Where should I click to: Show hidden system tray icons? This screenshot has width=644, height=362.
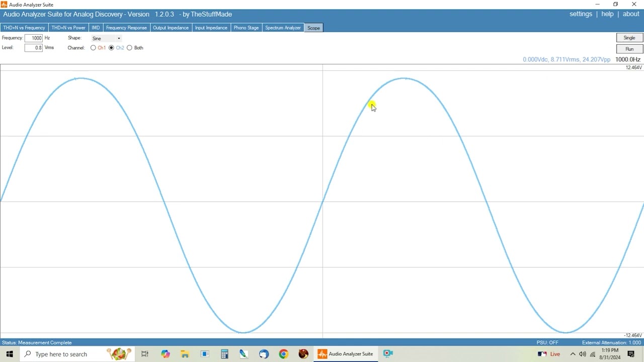click(x=573, y=354)
